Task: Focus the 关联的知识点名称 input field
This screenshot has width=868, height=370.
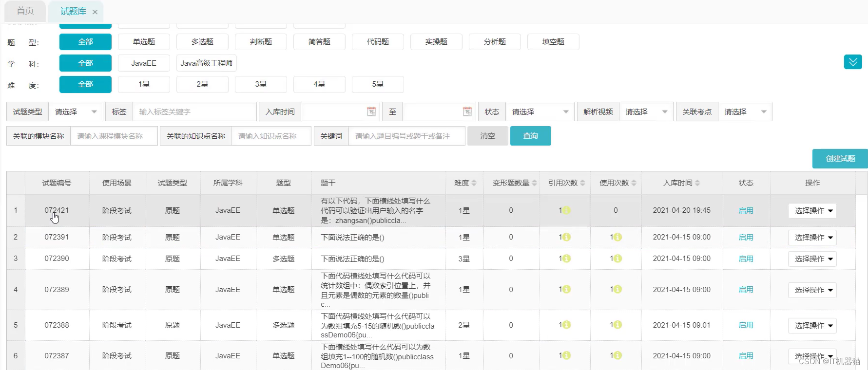Action: (271, 136)
